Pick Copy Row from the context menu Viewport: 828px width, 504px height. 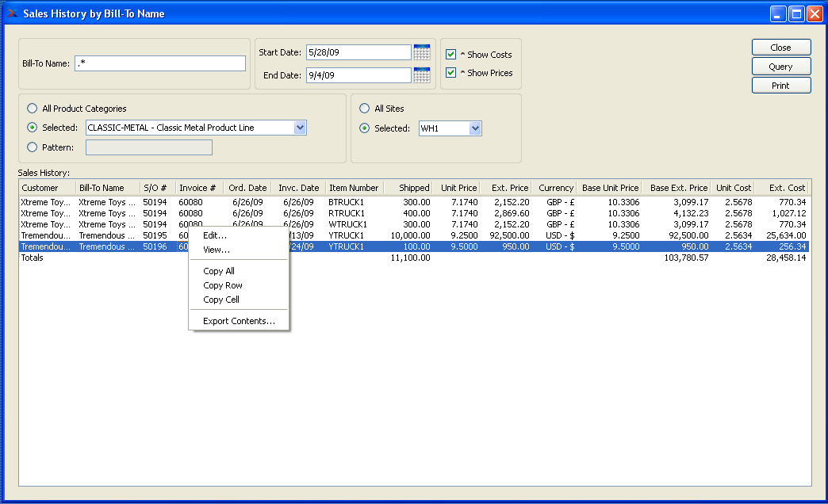(x=223, y=285)
